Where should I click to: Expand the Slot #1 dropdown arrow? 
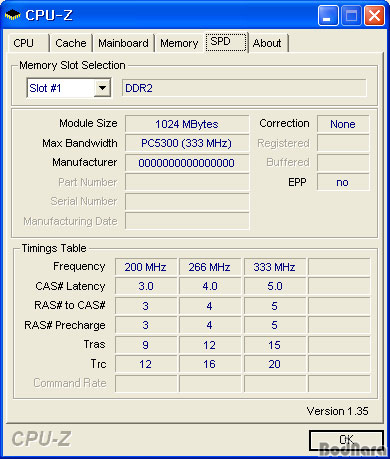[102, 88]
